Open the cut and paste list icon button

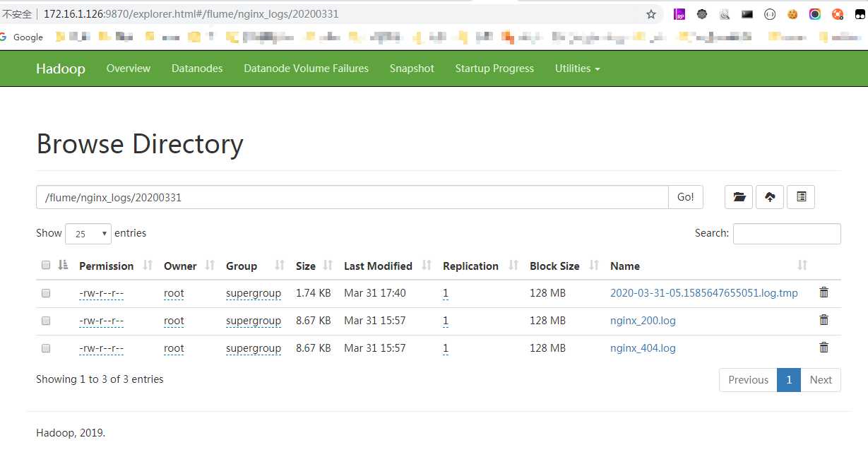click(801, 197)
